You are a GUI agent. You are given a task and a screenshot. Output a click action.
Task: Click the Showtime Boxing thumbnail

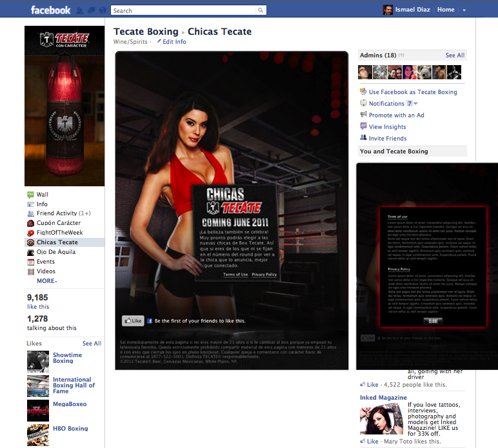coord(38,362)
